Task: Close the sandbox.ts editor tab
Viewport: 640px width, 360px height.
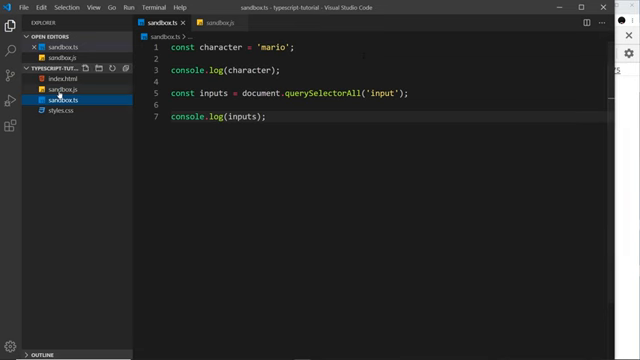Action: pos(183,23)
